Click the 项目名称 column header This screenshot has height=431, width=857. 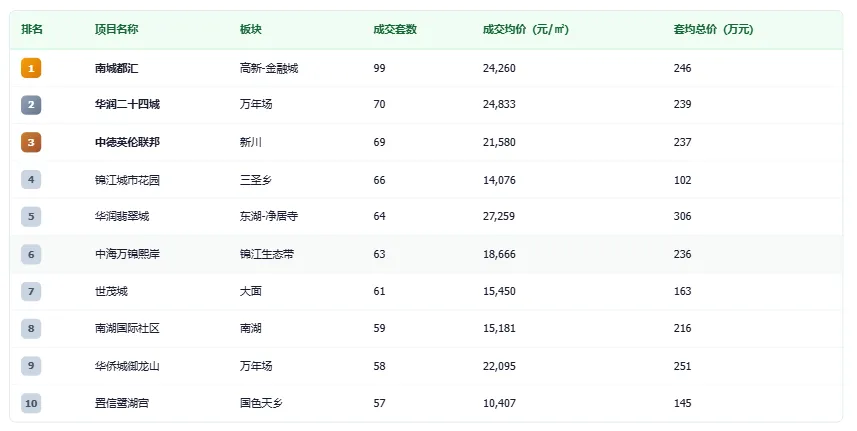tap(116, 29)
